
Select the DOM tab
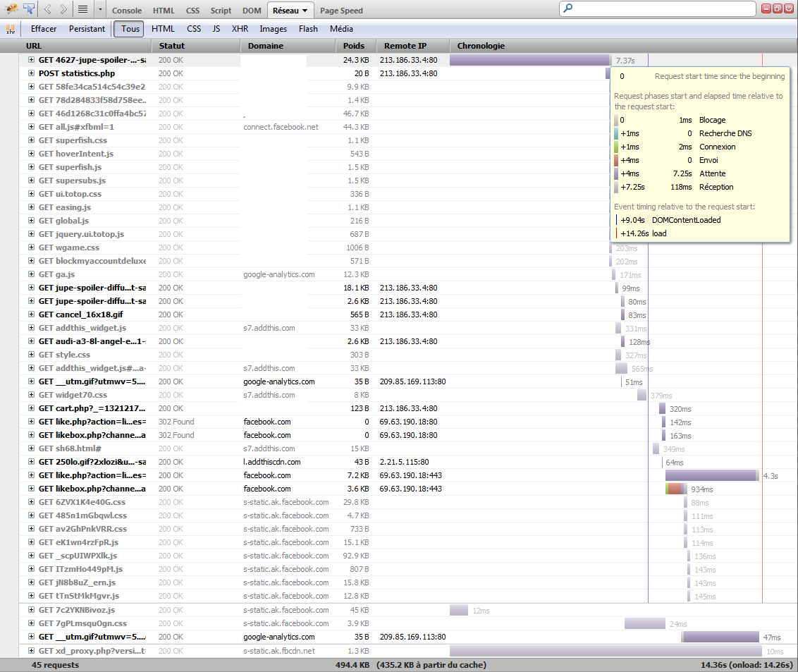coord(252,11)
